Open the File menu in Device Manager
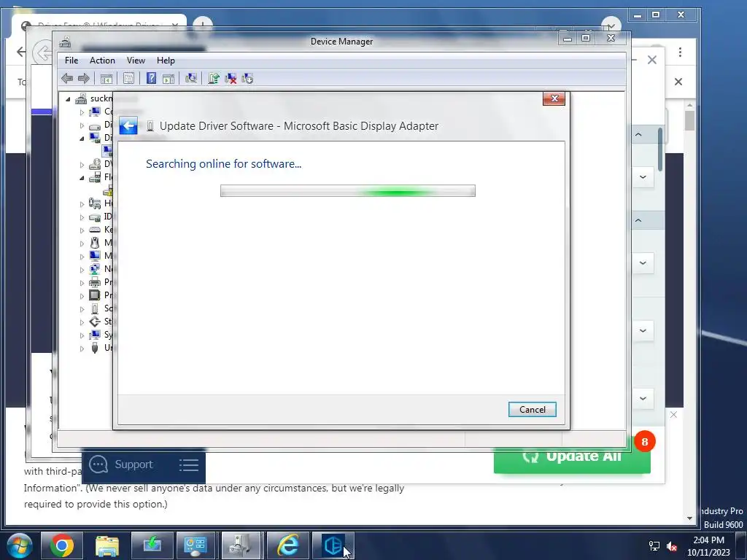 (x=71, y=61)
